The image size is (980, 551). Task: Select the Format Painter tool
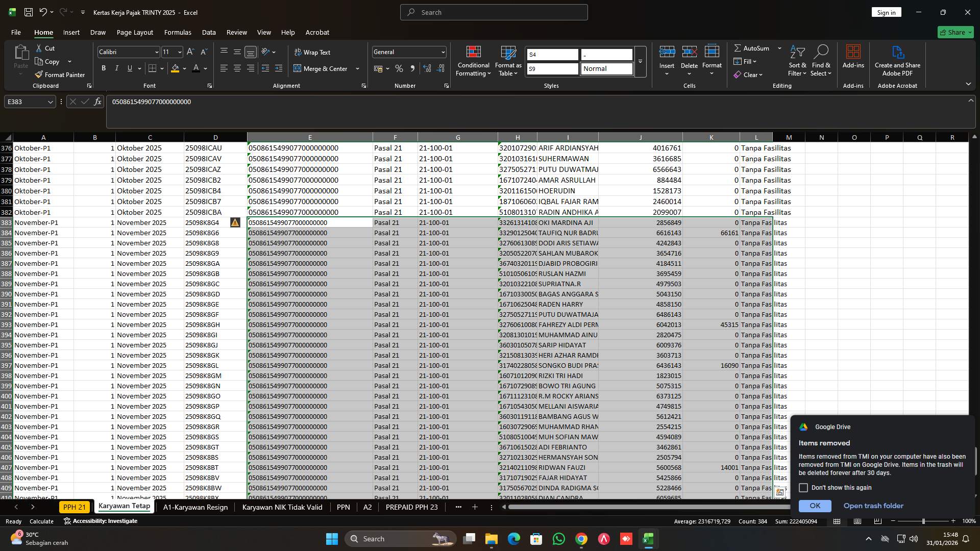click(x=60, y=74)
